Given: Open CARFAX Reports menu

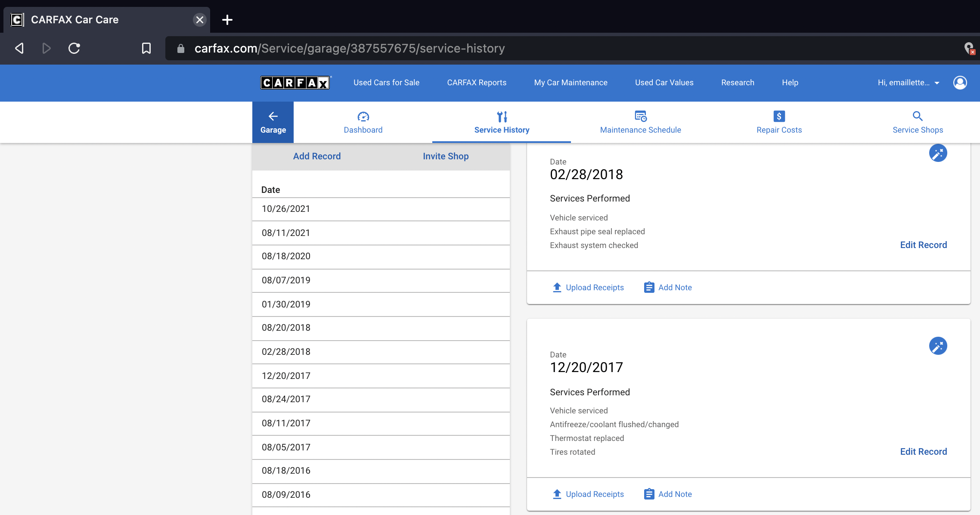Looking at the screenshot, I should coord(477,83).
